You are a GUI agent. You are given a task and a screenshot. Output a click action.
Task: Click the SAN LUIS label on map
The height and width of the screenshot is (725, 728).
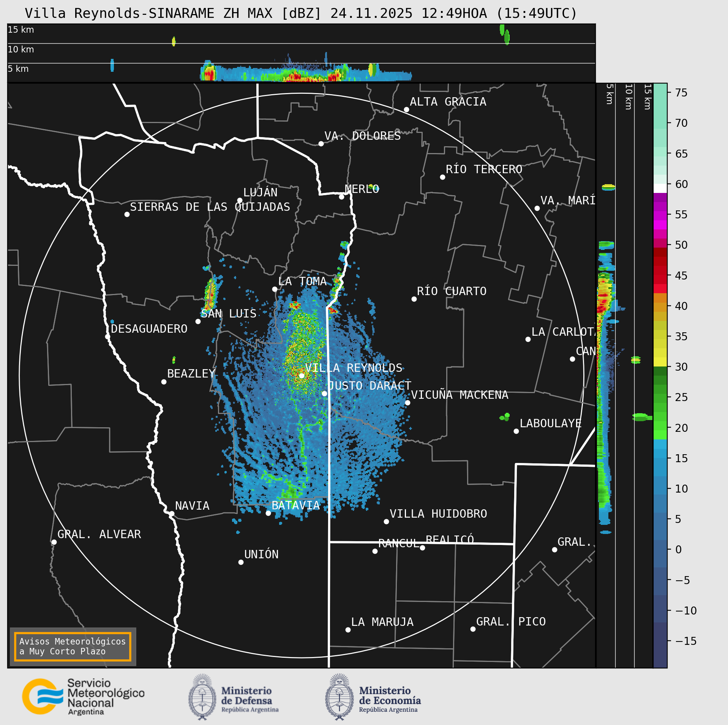coord(229,313)
